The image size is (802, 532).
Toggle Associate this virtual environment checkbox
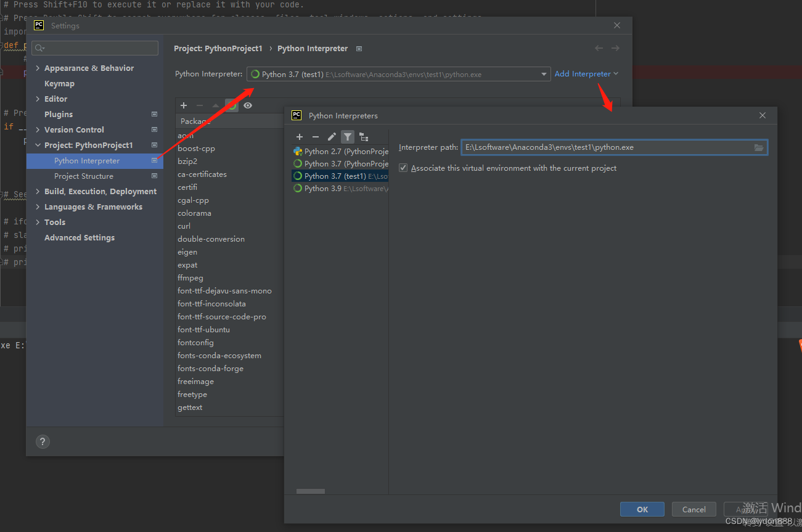403,168
